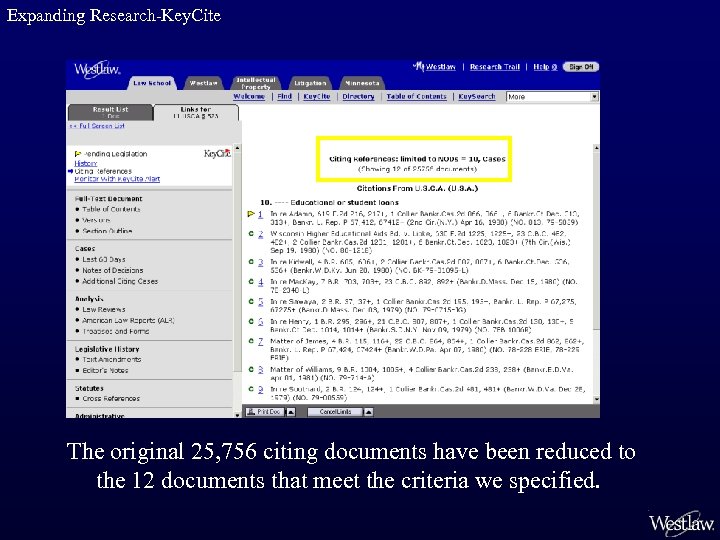720x540 pixels.
Task: Select Citing References in sidebar
Action: point(103,171)
